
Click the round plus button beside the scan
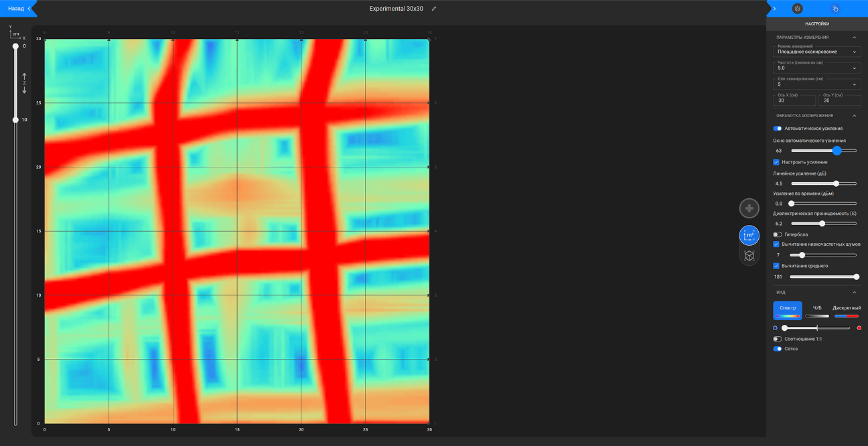tap(749, 208)
